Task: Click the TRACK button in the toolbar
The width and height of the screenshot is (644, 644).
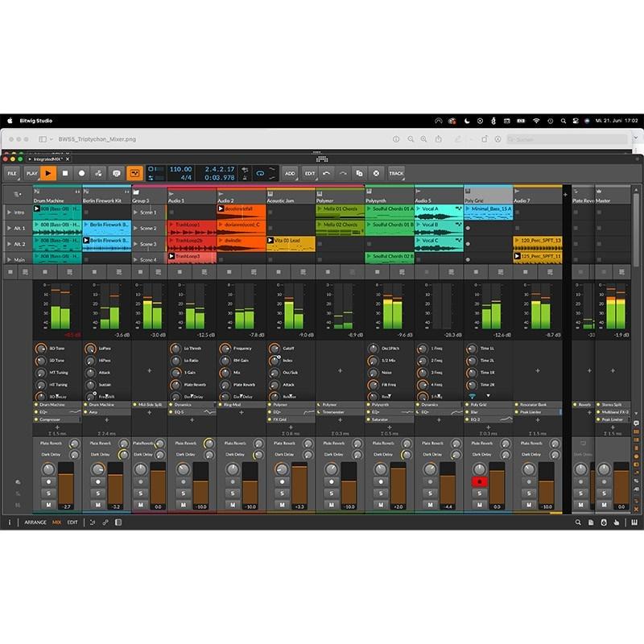Action: tap(394, 173)
